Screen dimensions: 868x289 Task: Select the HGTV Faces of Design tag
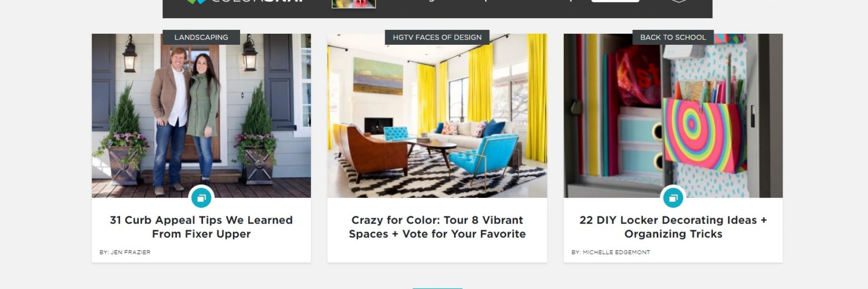click(x=437, y=37)
